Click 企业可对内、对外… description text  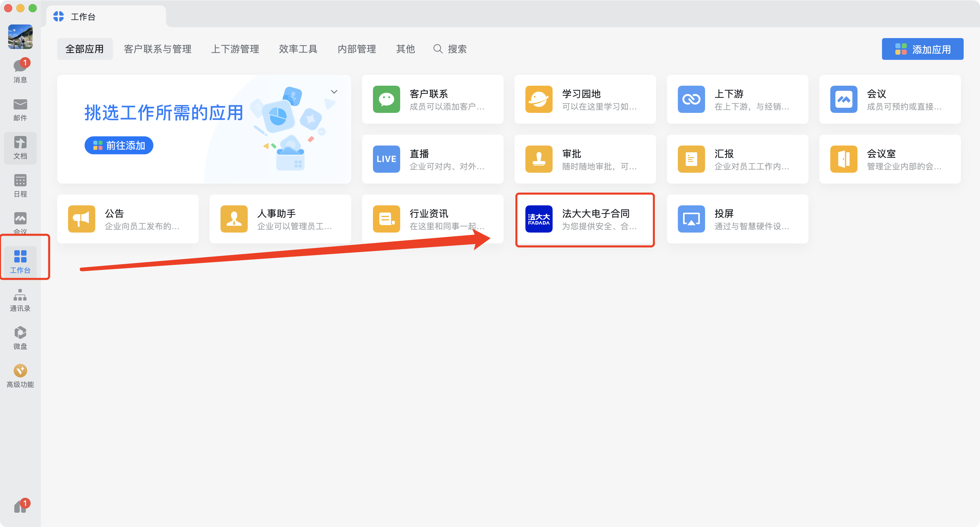click(x=447, y=167)
